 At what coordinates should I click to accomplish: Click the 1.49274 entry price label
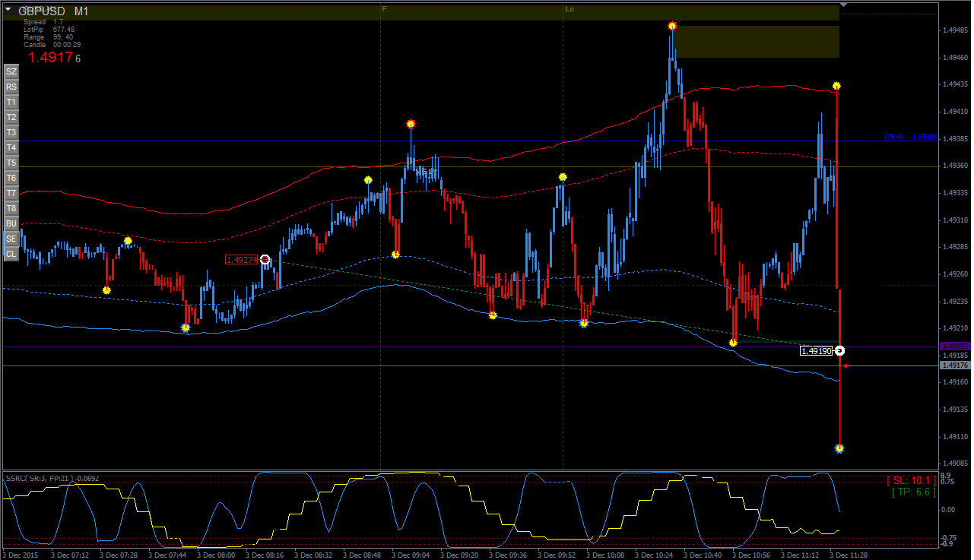[x=242, y=260]
